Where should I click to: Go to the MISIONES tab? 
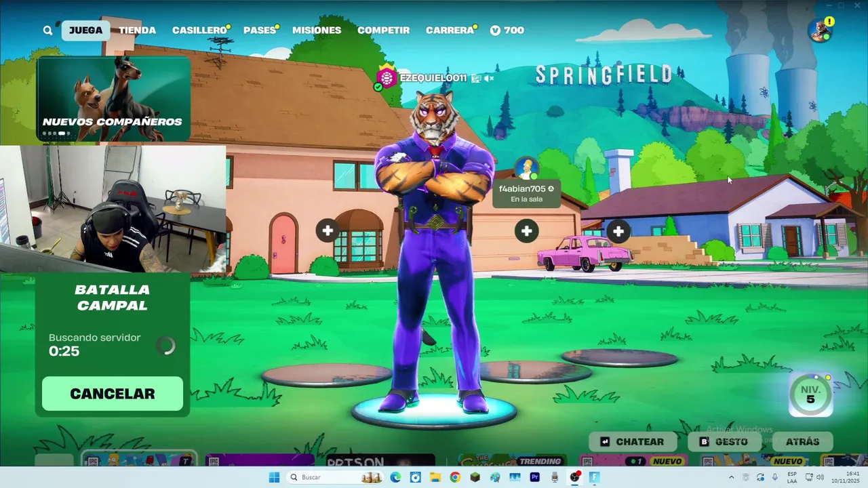317,30
